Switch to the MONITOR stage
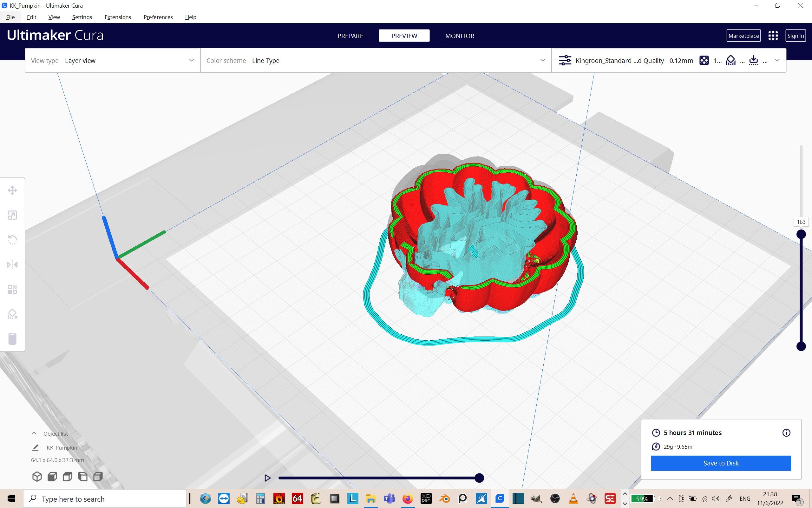This screenshot has height=508, width=812. (x=460, y=36)
